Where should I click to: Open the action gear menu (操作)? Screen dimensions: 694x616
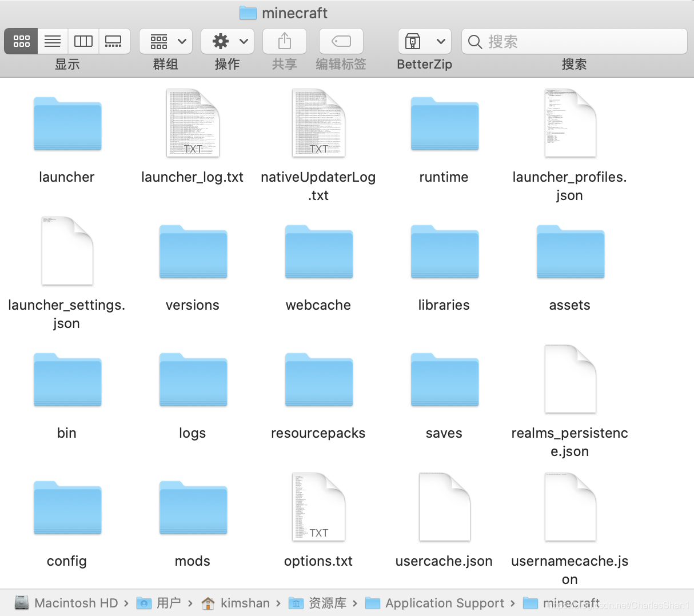228,41
